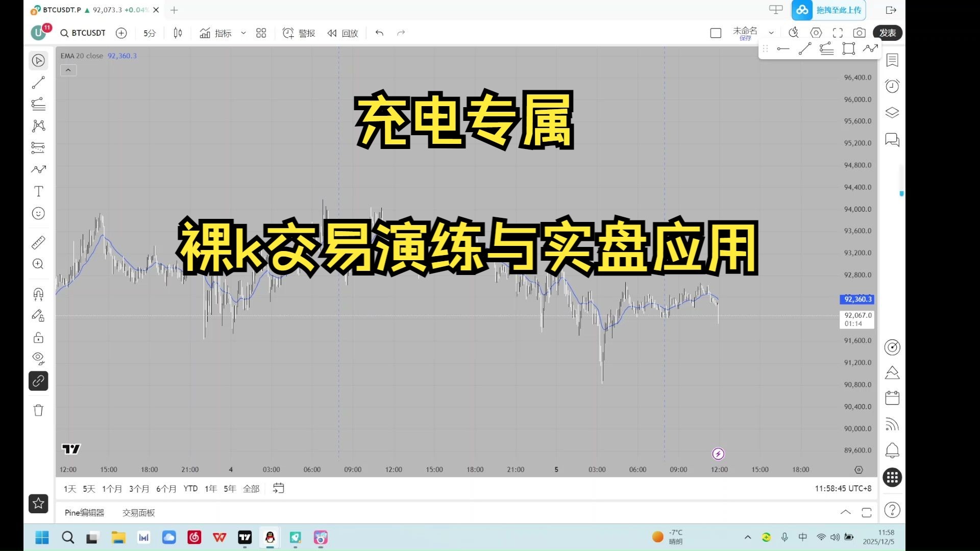Select the 3个月 date range

139,489
